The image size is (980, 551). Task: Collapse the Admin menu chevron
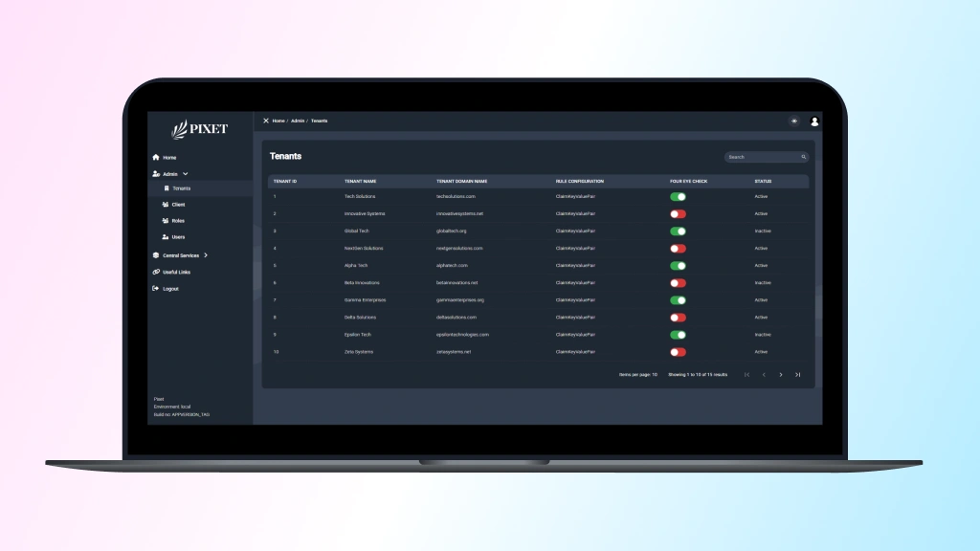click(x=186, y=174)
